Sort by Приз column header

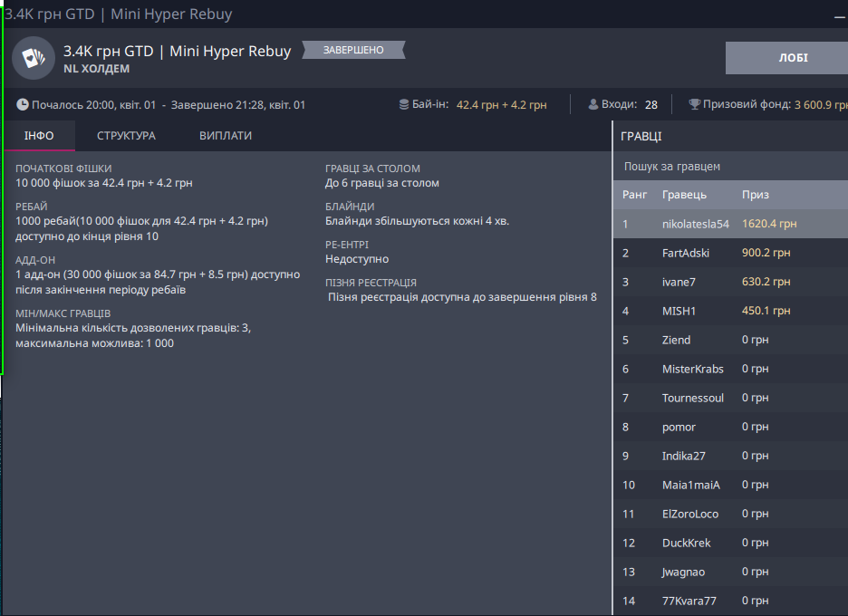(x=755, y=195)
